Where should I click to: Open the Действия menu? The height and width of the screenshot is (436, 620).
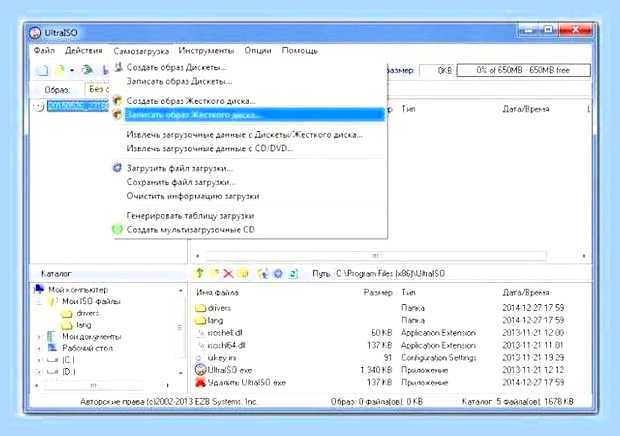coord(84,51)
